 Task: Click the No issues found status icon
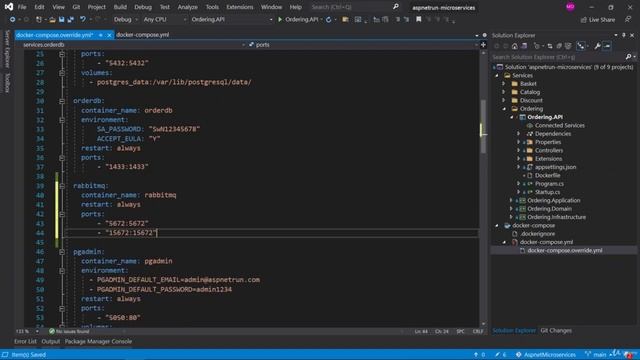(52, 331)
